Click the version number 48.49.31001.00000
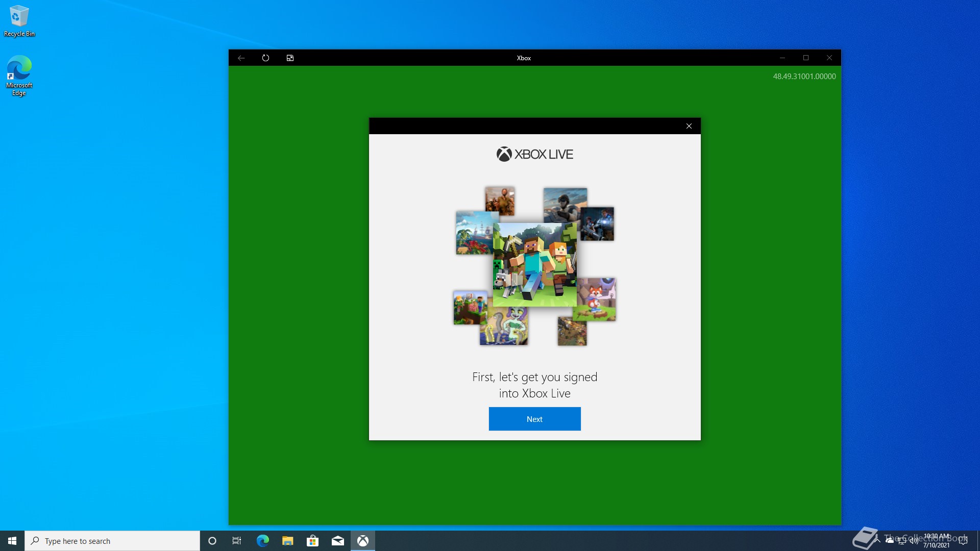 (804, 77)
